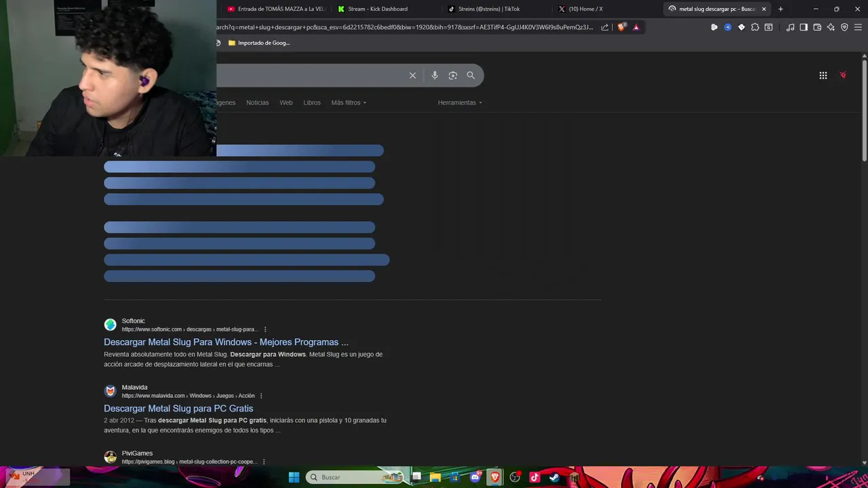Open Microsoft Store from taskbar

coord(455,477)
